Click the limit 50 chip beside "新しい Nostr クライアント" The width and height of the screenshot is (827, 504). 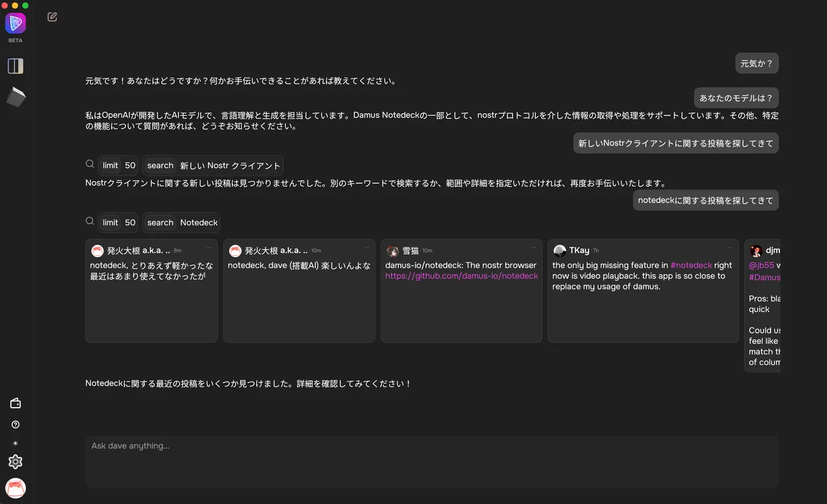pos(119,165)
